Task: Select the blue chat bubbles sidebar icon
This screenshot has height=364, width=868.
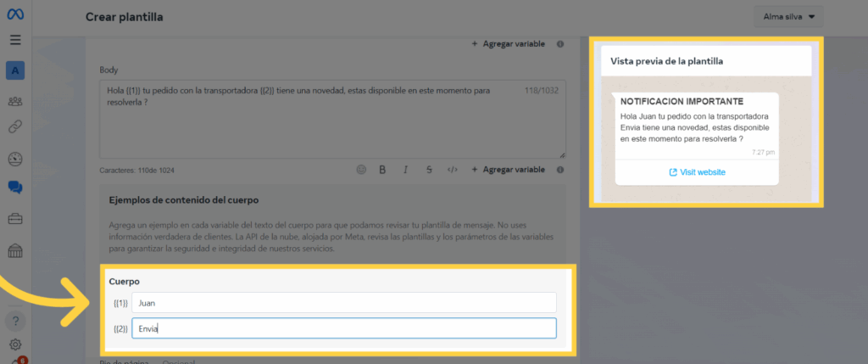Action: pyautogui.click(x=15, y=188)
